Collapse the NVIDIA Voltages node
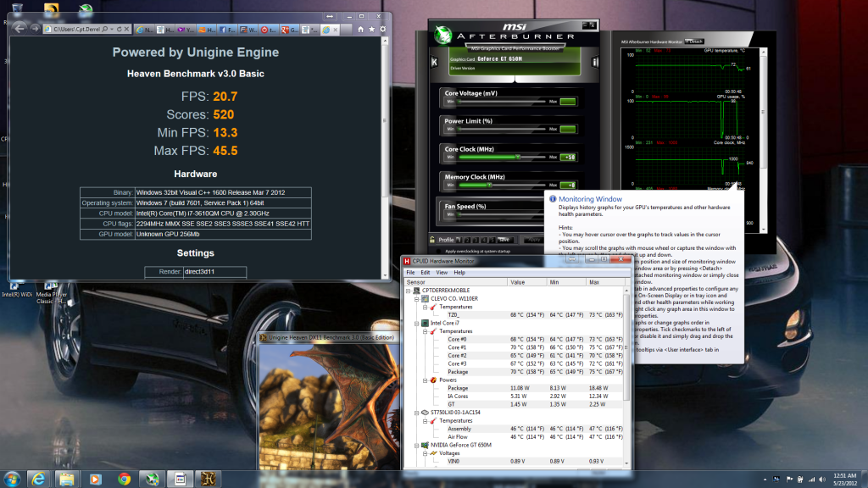 tap(426, 453)
